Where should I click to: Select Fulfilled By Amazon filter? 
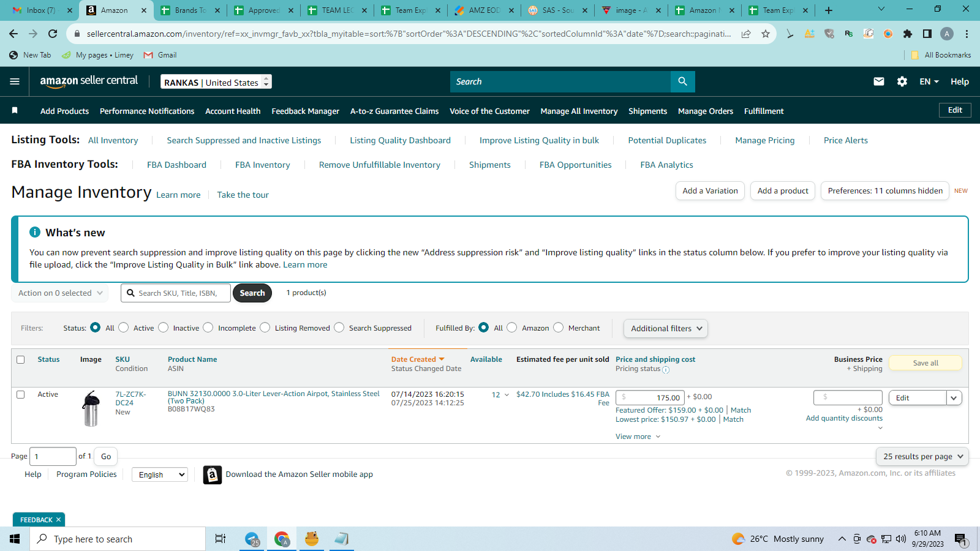512,328
